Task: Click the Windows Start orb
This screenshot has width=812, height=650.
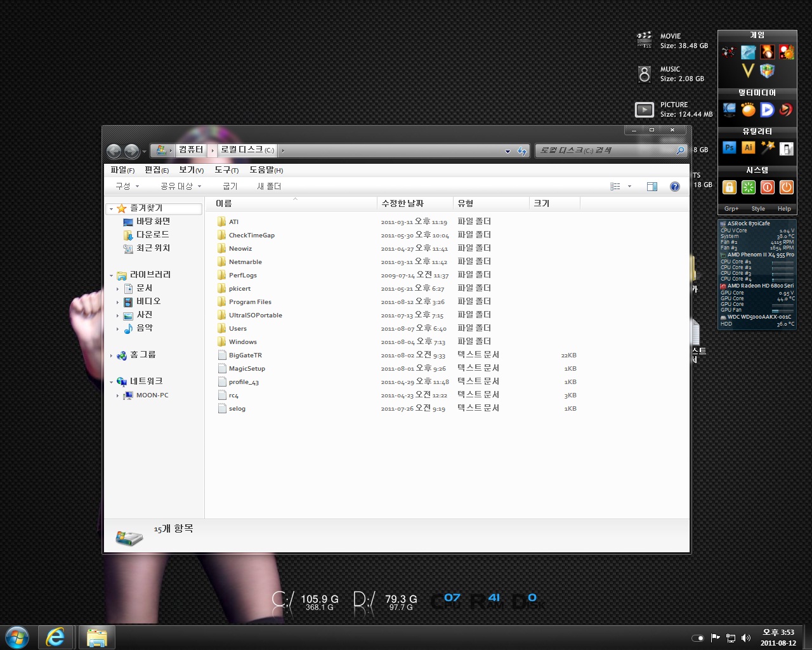Action: [x=16, y=637]
